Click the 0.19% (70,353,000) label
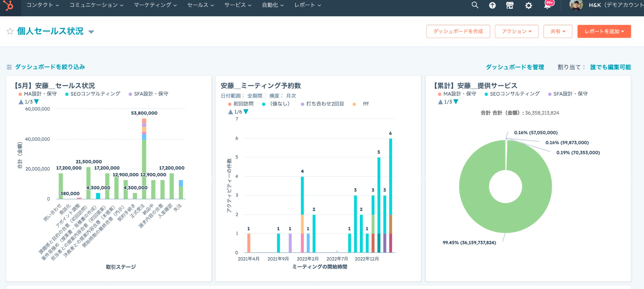 click(x=578, y=153)
